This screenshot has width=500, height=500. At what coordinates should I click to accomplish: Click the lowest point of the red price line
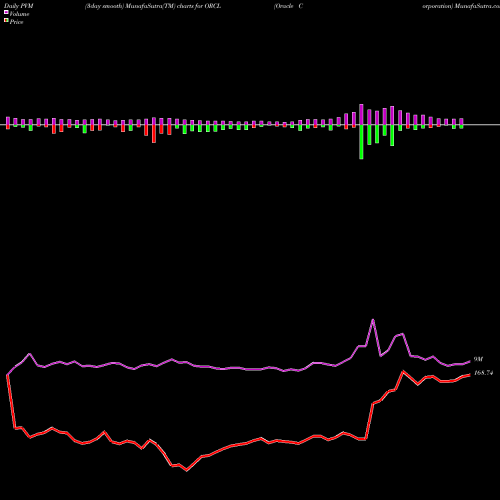[x=186, y=470]
